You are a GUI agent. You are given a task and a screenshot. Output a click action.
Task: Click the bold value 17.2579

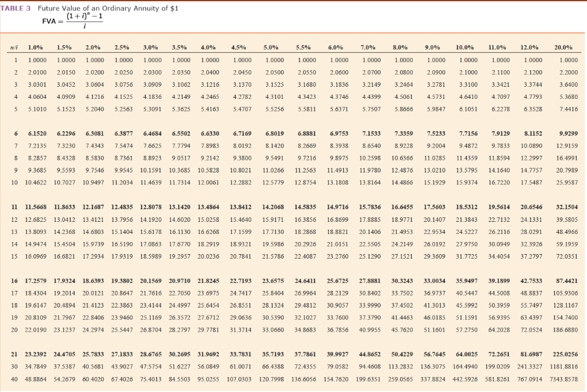(x=36, y=281)
